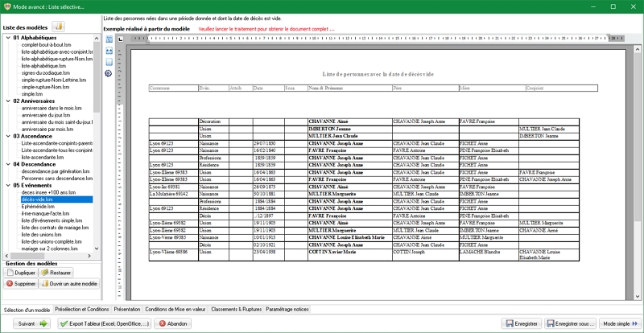This screenshot has height=333, width=644.
Task: Click the Enregistrer sous button
Action: click(571, 323)
